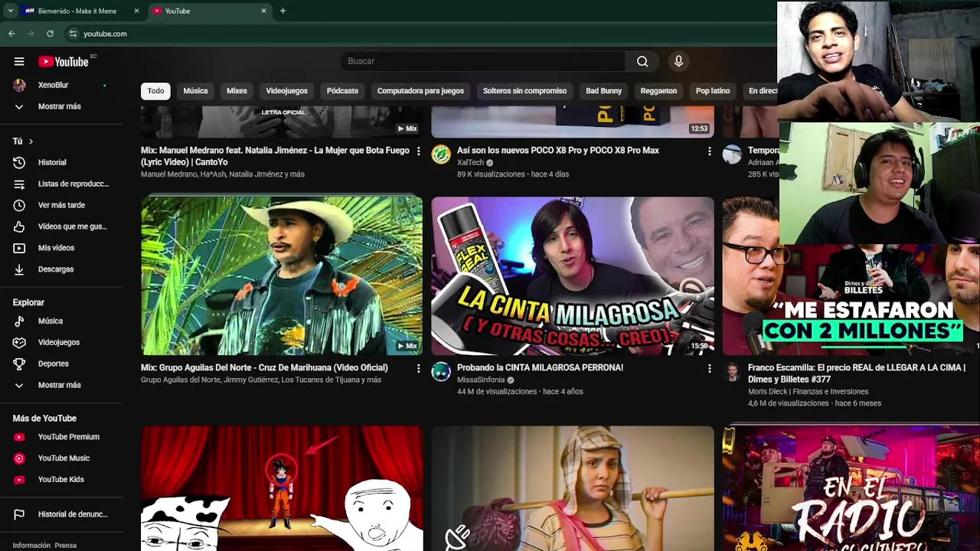This screenshot has width=980, height=551.
Task: Select the Bad Bunny chip
Action: [603, 91]
